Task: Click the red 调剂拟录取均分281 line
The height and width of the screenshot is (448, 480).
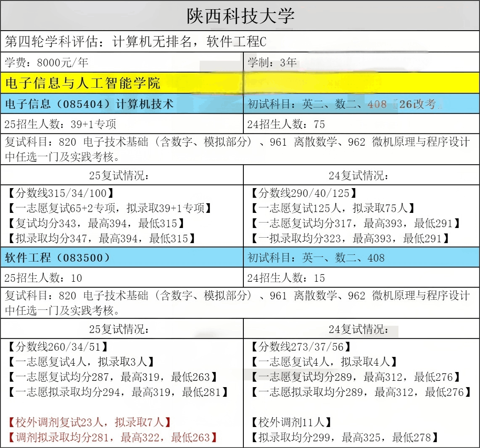Action: [113, 438]
